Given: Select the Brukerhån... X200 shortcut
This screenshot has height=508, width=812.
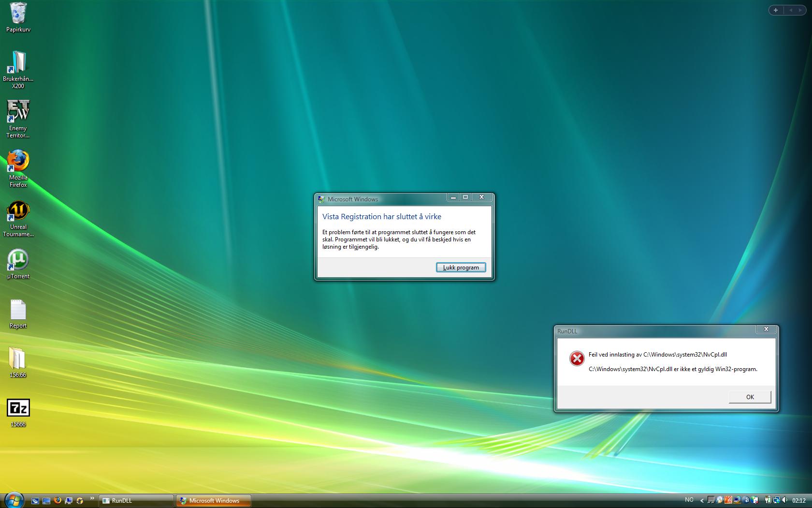Looking at the screenshot, I should (x=18, y=70).
